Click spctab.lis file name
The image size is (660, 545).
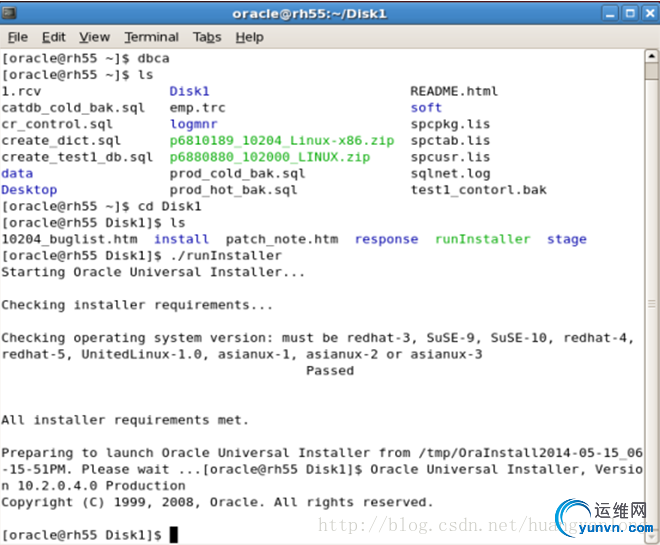[x=450, y=141]
